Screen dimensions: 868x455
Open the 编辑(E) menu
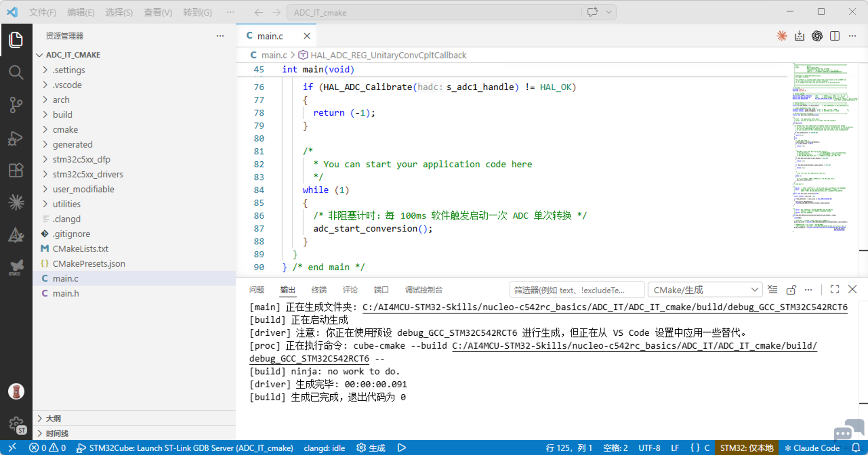[81, 13]
